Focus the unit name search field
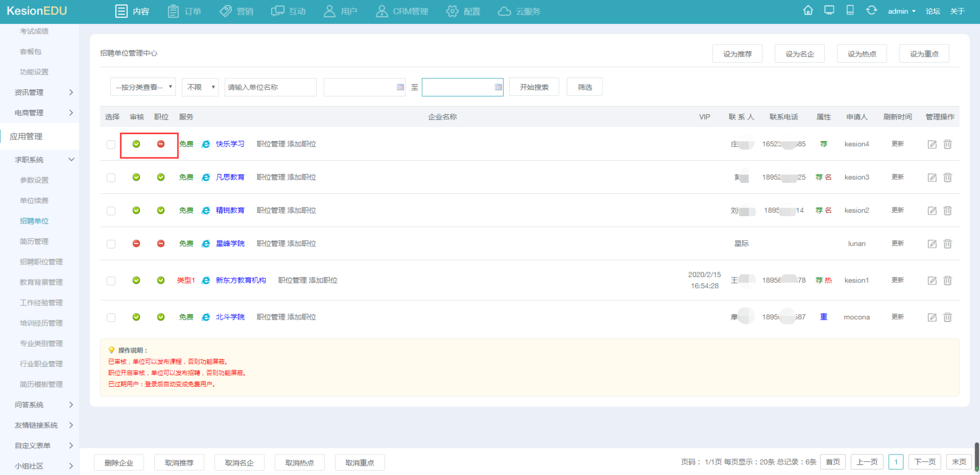This screenshot has height=475, width=980. (270, 87)
